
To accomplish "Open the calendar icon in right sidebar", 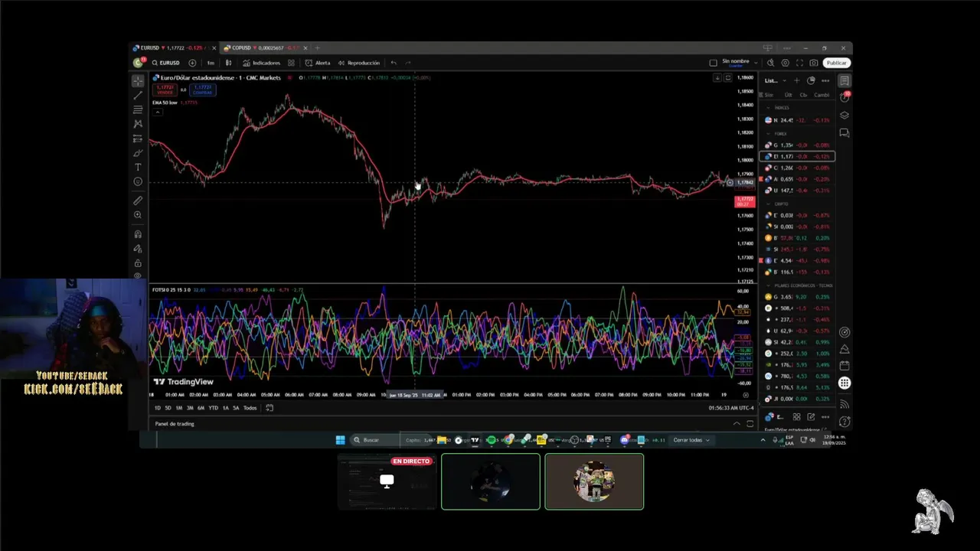I will point(844,366).
